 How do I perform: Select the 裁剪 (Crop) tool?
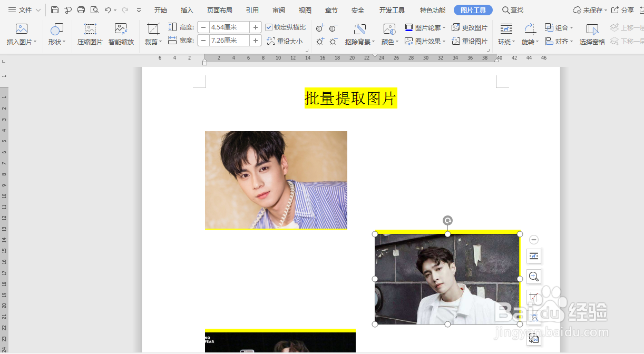coord(152,33)
